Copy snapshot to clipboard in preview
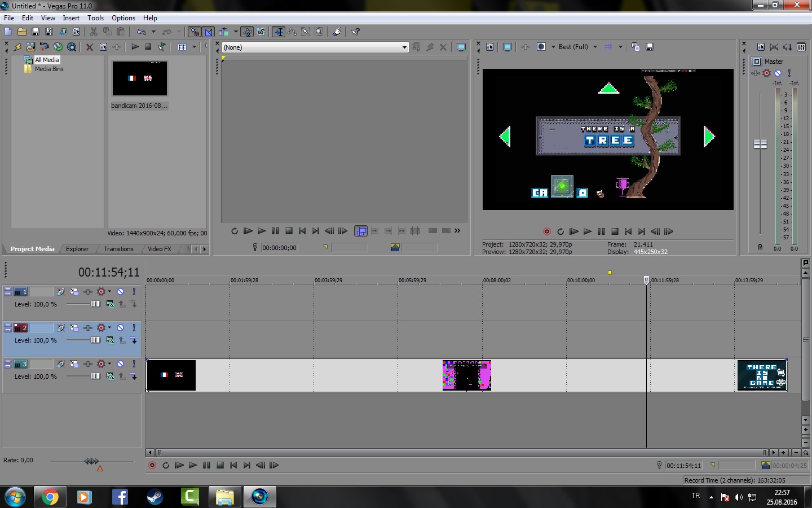The width and height of the screenshot is (812, 508). click(x=636, y=47)
